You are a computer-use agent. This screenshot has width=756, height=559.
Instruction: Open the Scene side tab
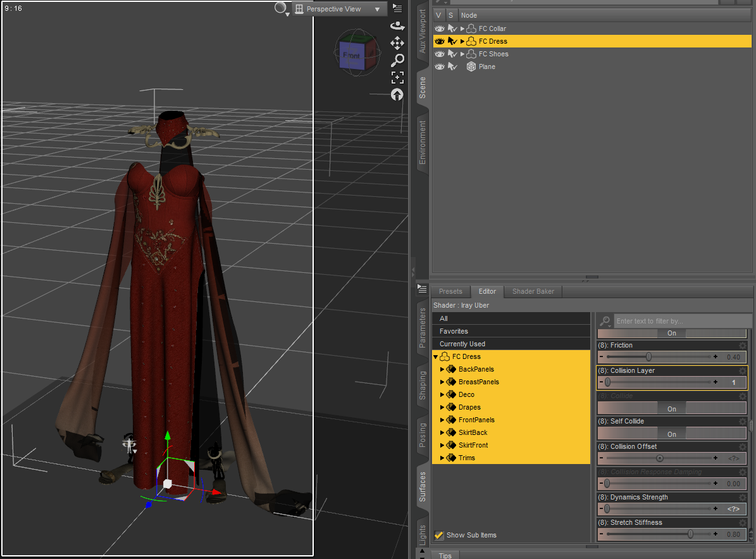pos(423,87)
